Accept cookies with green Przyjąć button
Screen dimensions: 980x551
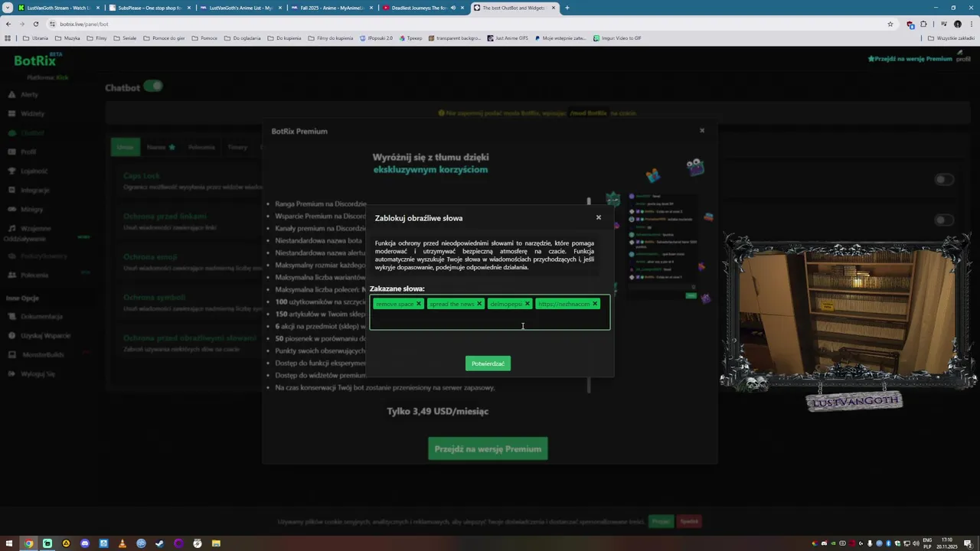[x=661, y=521]
